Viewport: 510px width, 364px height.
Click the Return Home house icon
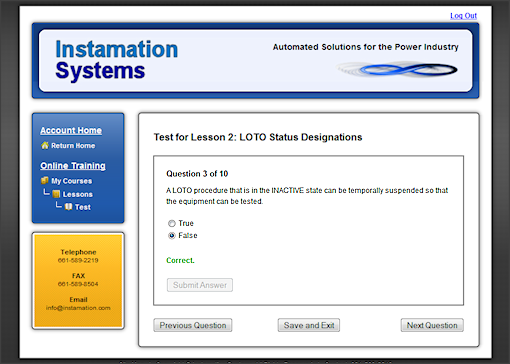pyautogui.click(x=45, y=145)
